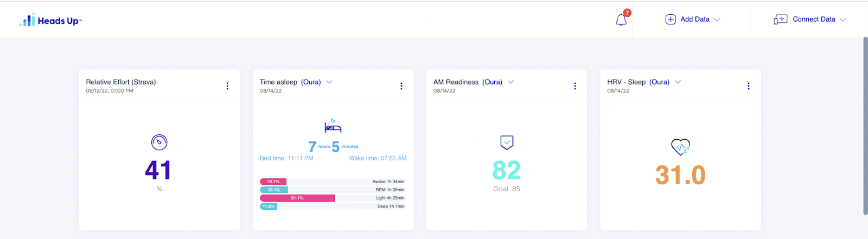Click the Light 4h 25min label
Viewport: 868px width, 239px height.
(x=390, y=198)
